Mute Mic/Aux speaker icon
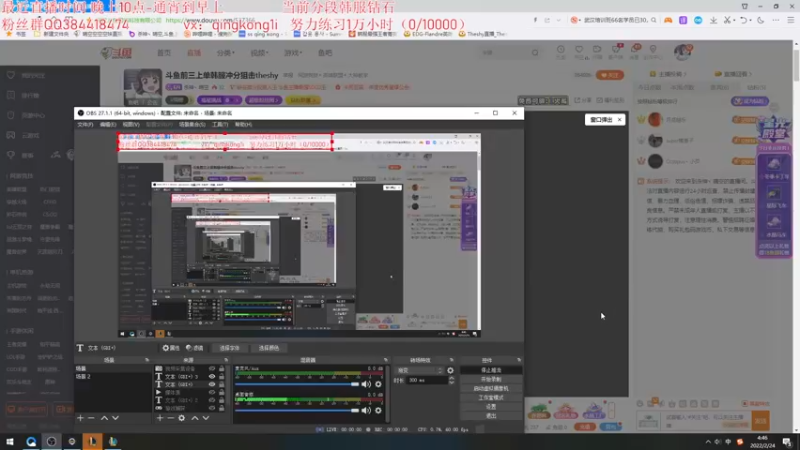The image size is (800, 450). [366, 384]
